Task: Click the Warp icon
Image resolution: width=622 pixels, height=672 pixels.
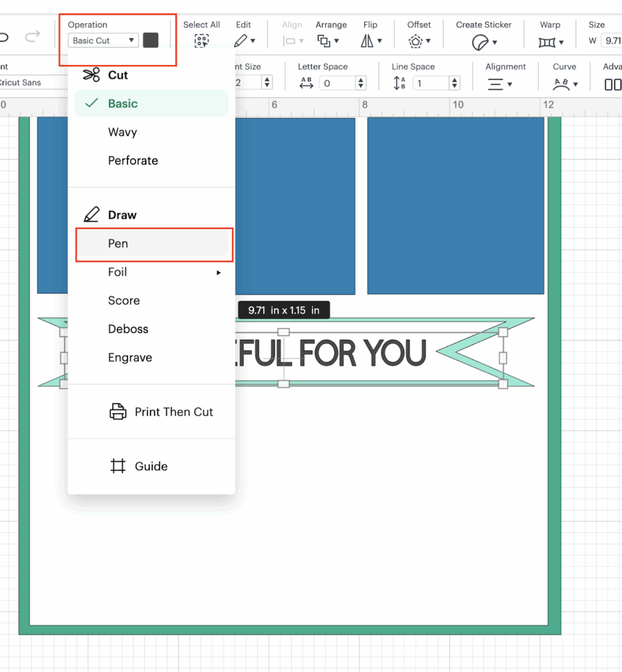Action: (x=547, y=42)
